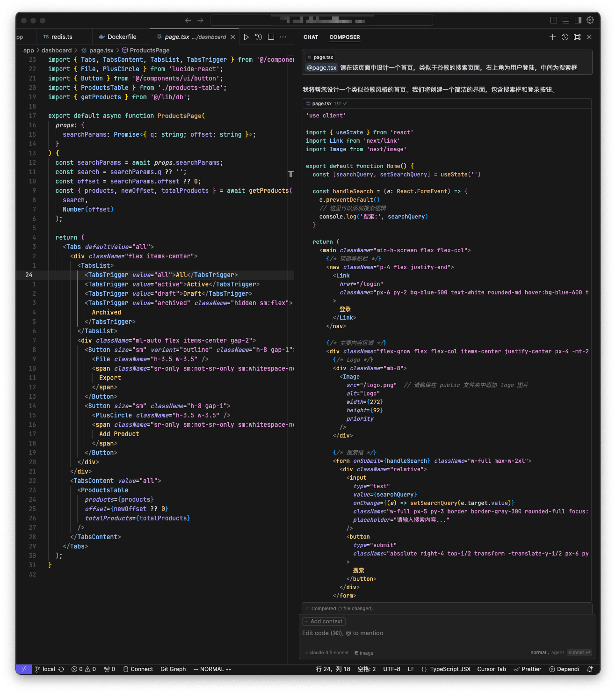Viewport: 616px width, 694px height.
Task: Run the file using the play icon
Action: click(x=246, y=37)
